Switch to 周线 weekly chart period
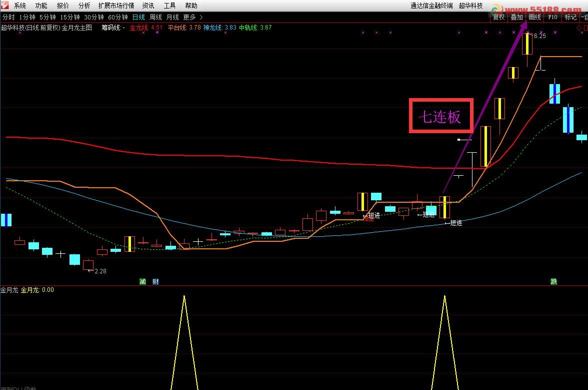The width and height of the screenshot is (588, 390). [155, 17]
